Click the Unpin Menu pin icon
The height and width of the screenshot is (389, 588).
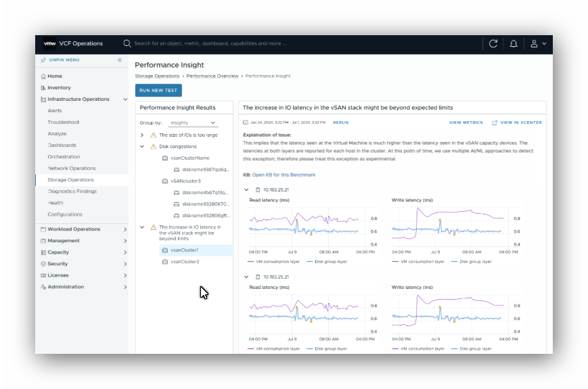pos(43,60)
